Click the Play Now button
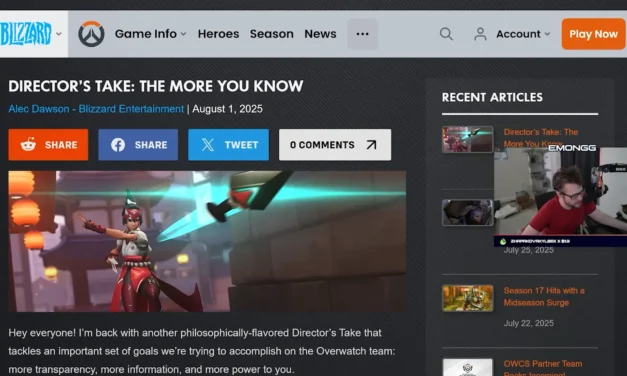627x376 pixels. (x=593, y=34)
